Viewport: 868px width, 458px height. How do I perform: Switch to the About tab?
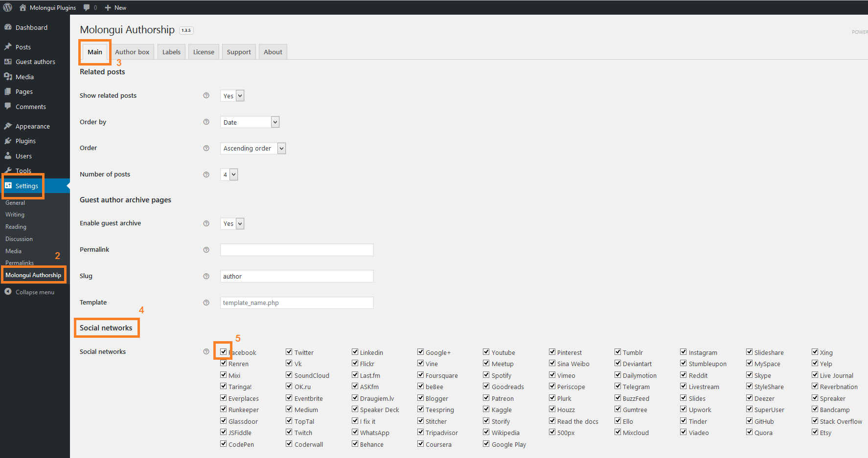tap(273, 52)
